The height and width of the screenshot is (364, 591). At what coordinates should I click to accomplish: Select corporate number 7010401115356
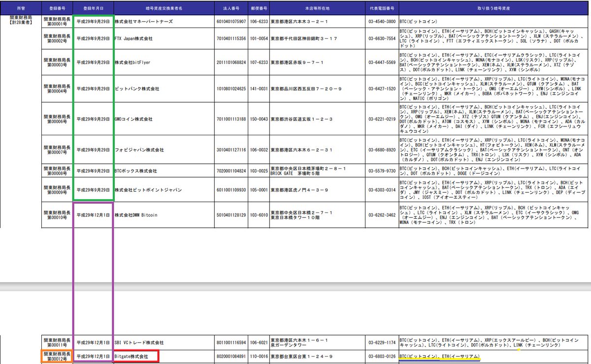point(230,38)
